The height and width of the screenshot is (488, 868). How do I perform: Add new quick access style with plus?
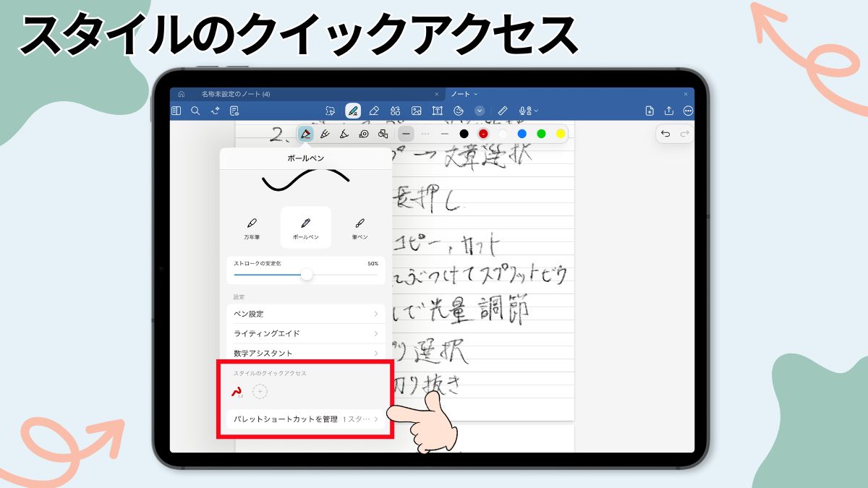[260, 391]
